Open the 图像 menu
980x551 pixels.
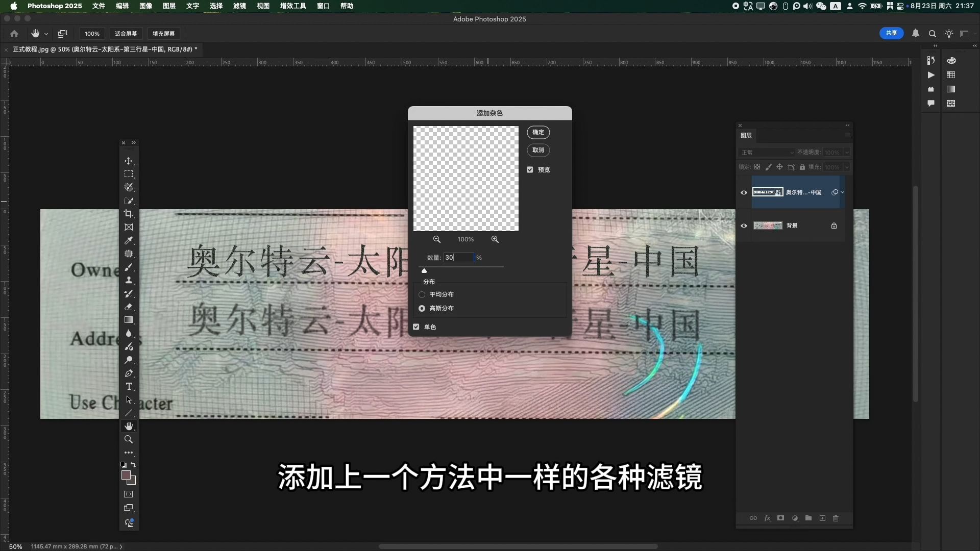pos(146,6)
